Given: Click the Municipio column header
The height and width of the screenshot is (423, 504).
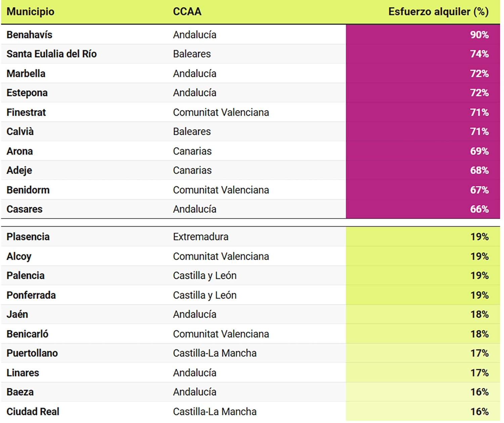Looking at the screenshot, I should [x=30, y=12].
